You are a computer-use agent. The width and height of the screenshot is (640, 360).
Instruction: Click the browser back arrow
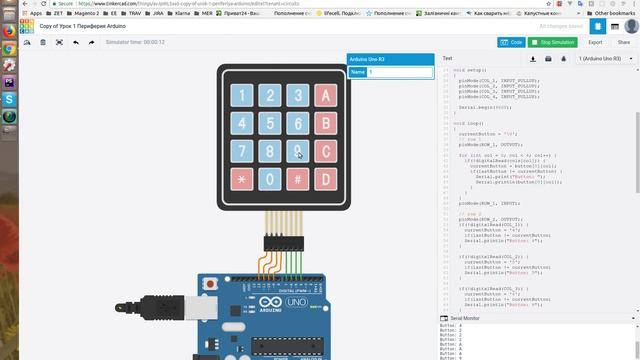coord(25,4)
